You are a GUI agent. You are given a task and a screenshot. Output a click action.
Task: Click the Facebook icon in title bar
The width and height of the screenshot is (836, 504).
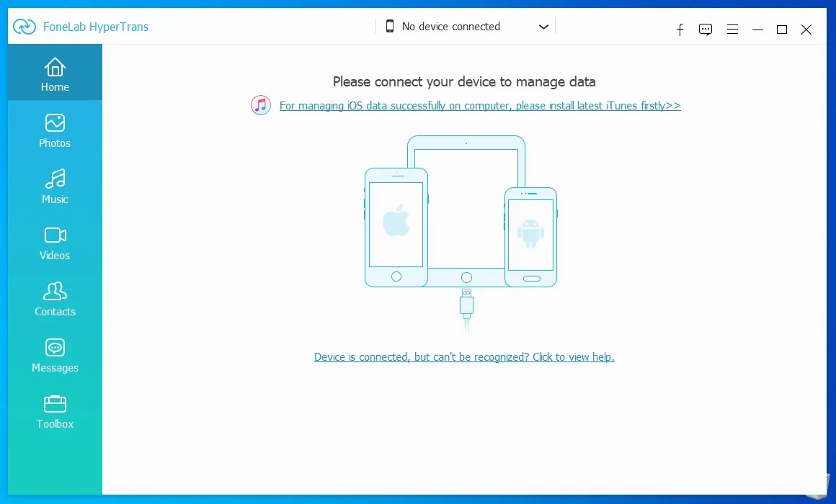pos(680,30)
